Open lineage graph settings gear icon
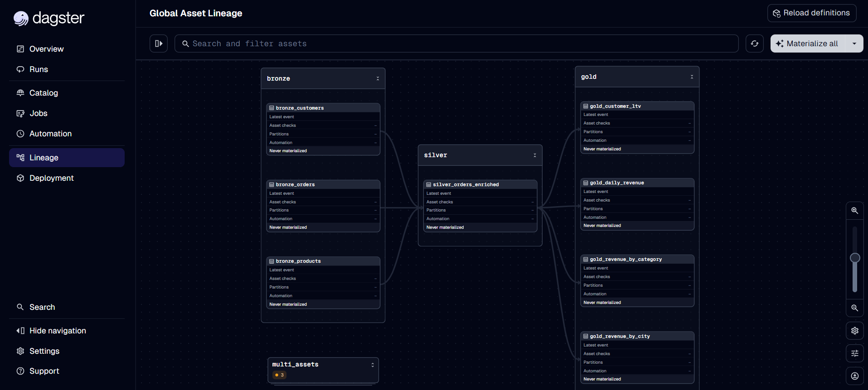This screenshot has width=868, height=390. click(x=854, y=331)
